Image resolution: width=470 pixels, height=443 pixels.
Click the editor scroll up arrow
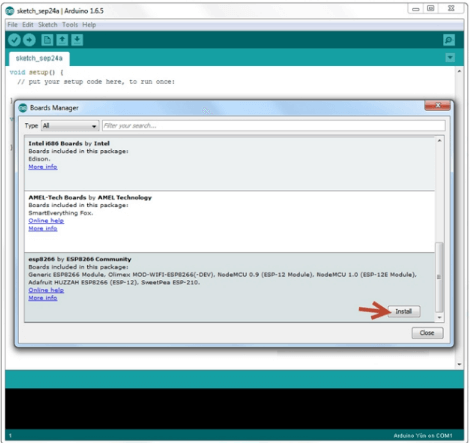[459, 71]
